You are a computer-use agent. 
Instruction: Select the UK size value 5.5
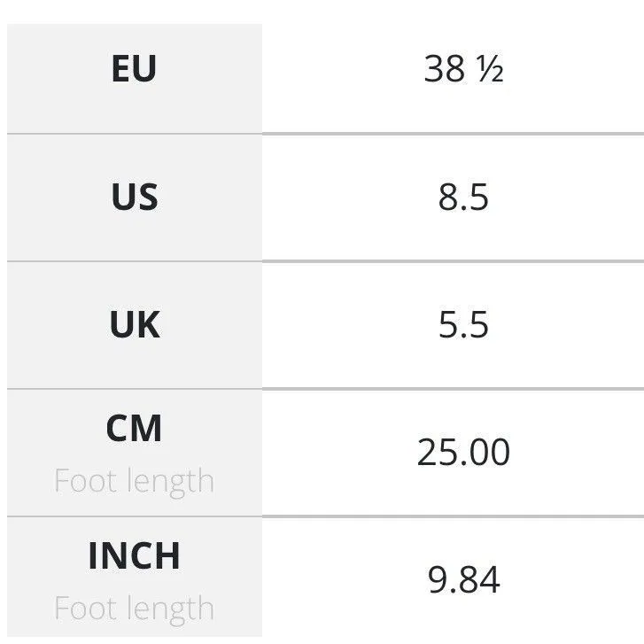click(x=463, y=324)
